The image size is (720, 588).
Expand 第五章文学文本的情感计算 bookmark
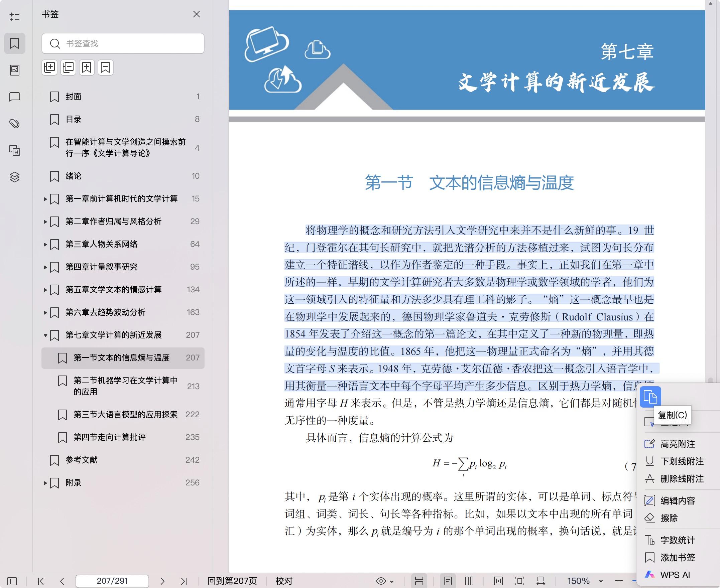[45, 290]
